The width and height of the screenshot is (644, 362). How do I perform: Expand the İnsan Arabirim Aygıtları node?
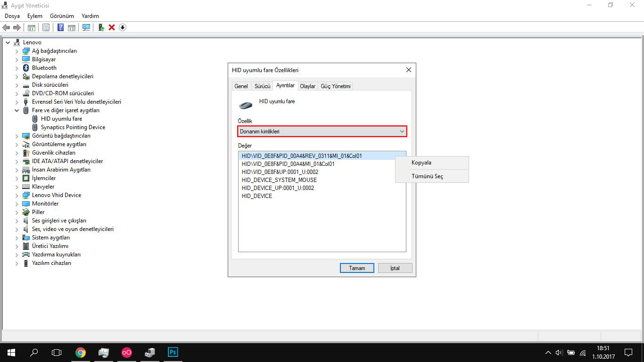point(17,170)
